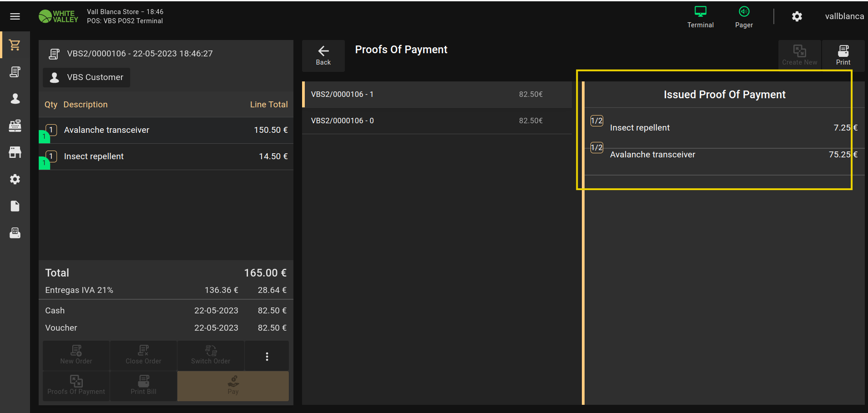
Task: Open the document sidebar icon
Action: click(15, 206)
